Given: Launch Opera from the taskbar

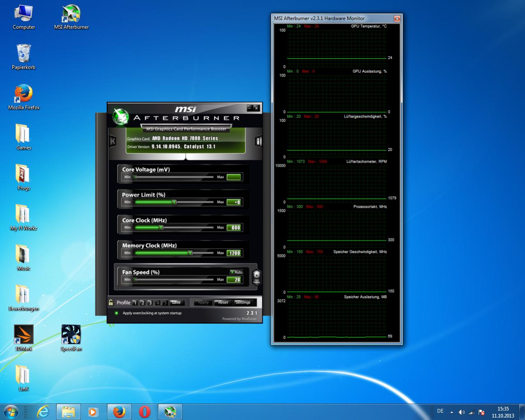Looking at the screenshot, I should coord(144,412).
